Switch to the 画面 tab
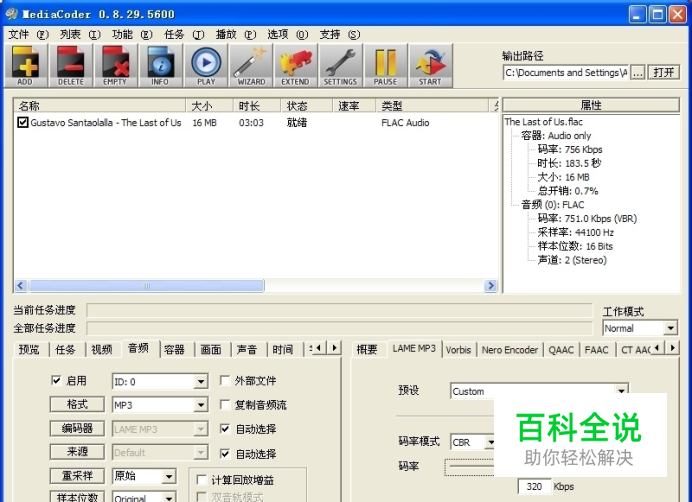 coord(211,350)
